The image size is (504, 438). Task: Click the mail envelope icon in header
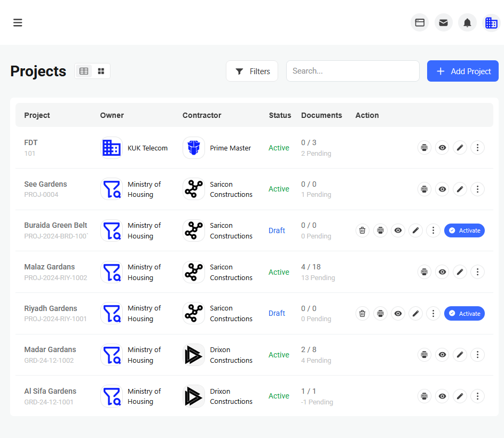pos(443,22)
